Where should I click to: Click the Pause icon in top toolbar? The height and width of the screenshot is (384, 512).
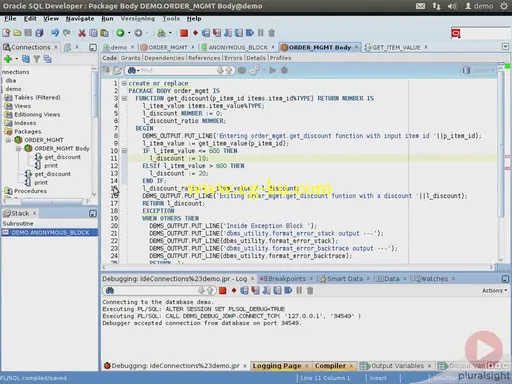point(261,33)
